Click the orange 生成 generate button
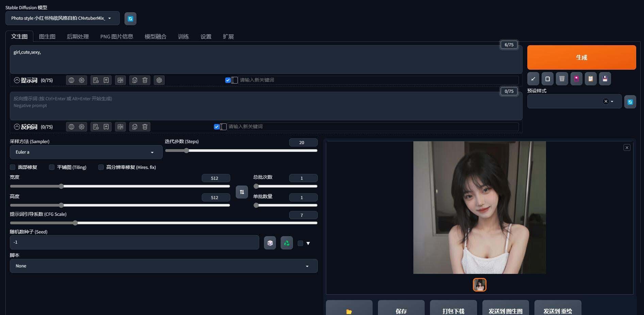 click(581, 57)
